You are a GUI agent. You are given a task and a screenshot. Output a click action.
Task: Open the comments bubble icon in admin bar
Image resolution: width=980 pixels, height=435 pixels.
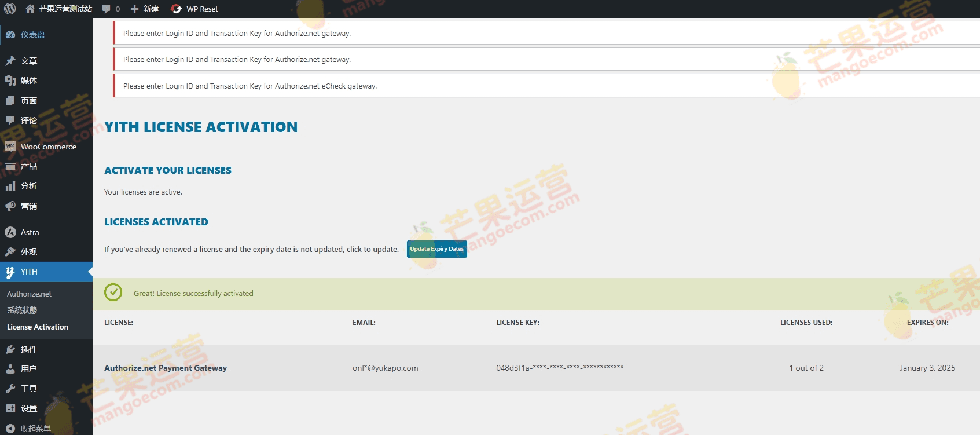click(x=106, y=9)
